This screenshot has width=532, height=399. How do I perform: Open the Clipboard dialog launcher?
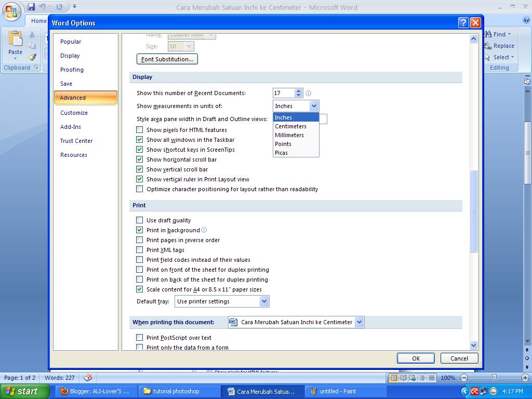click(x=36, y=68)
